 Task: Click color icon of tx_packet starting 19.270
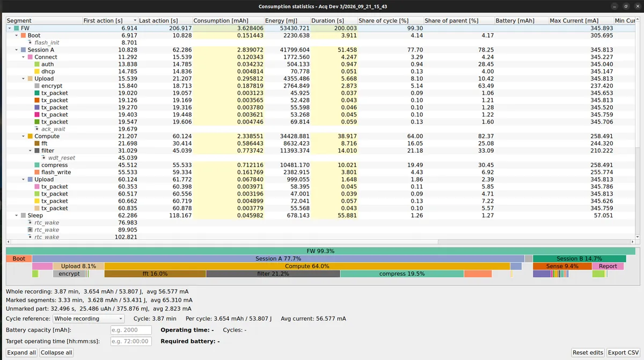click(x=37, y=107)
